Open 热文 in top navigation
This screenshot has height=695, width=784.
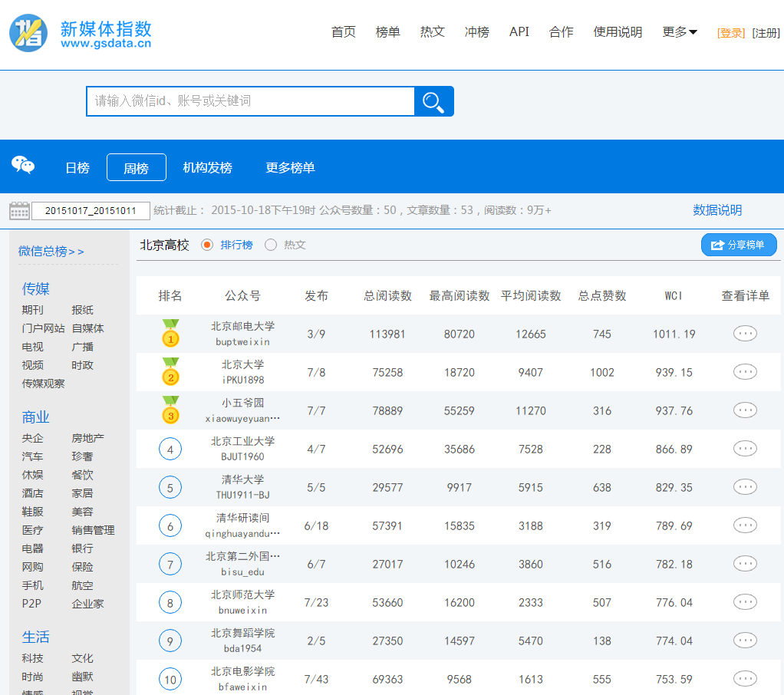(x=433, y=32)
